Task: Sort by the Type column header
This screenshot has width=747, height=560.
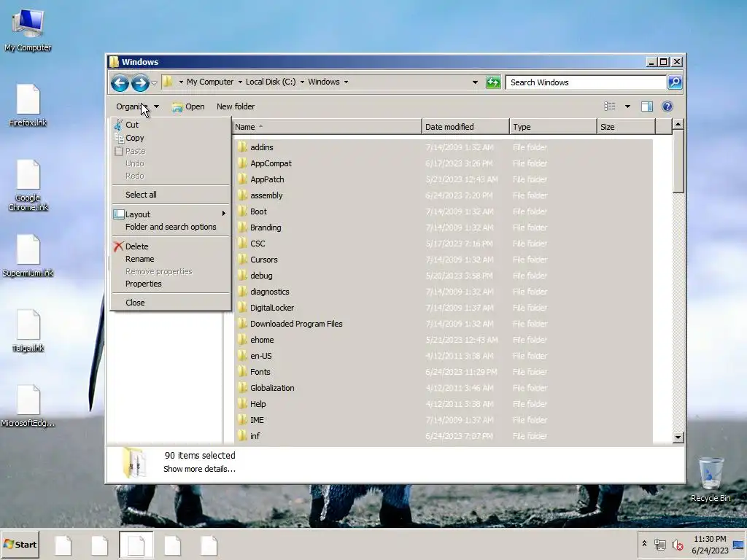Action: (553, 127)
